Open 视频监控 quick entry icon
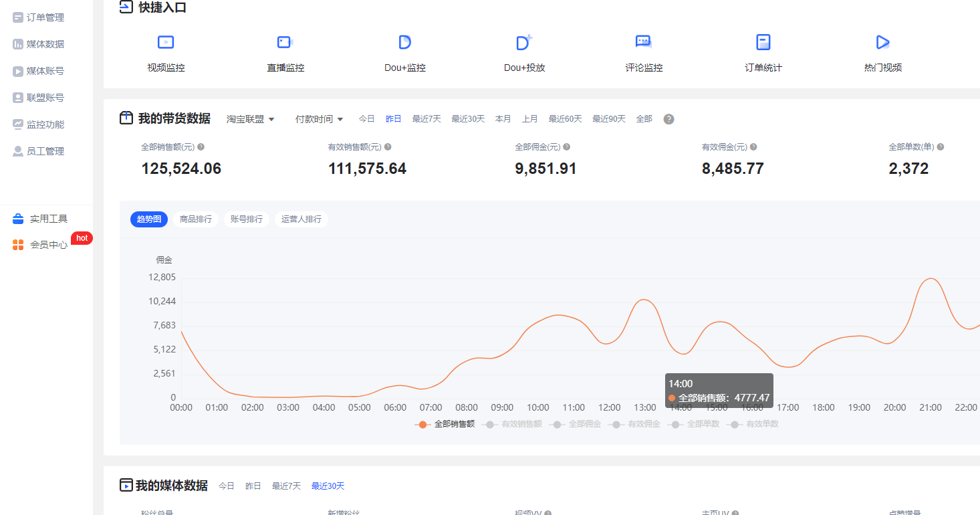The height and width of the screenshot is (515, 980). (x=166, y=43)
